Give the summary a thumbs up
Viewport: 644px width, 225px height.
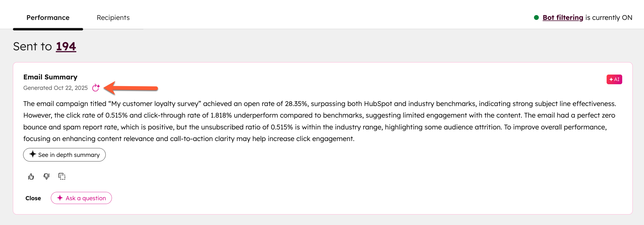[x=31, y=177]
